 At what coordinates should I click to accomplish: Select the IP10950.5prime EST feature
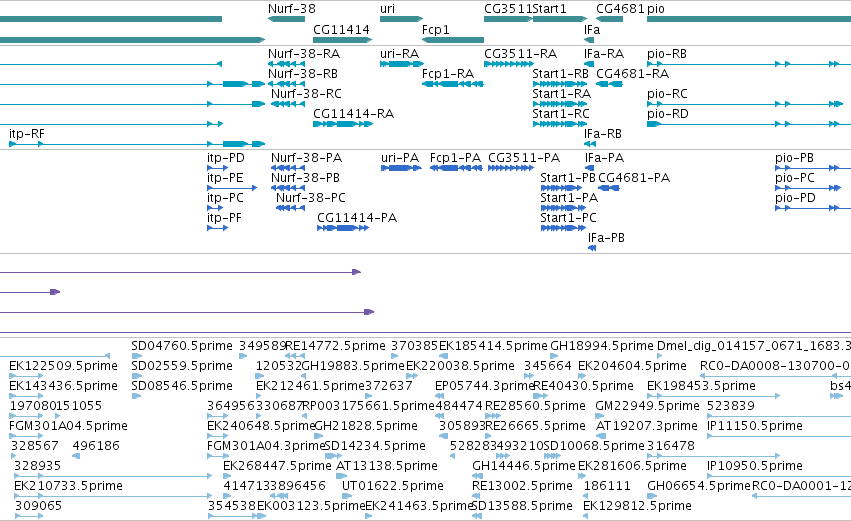tap(779, 476)
